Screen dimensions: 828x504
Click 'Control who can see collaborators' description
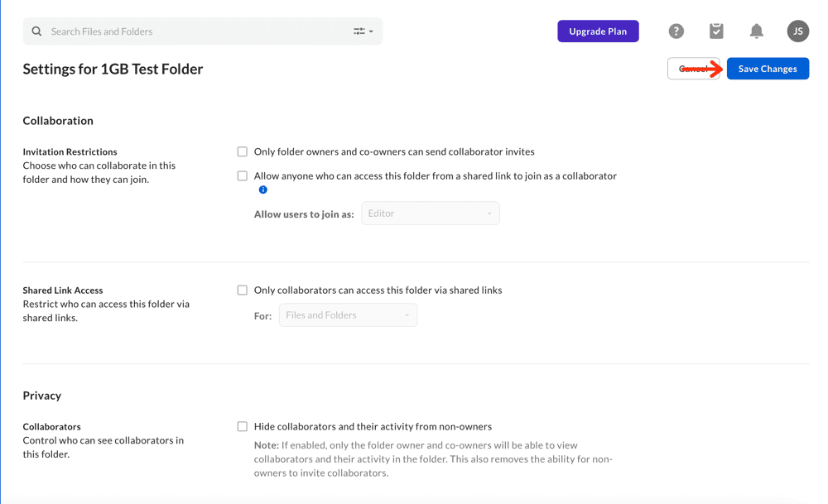[x=103, y=447]
